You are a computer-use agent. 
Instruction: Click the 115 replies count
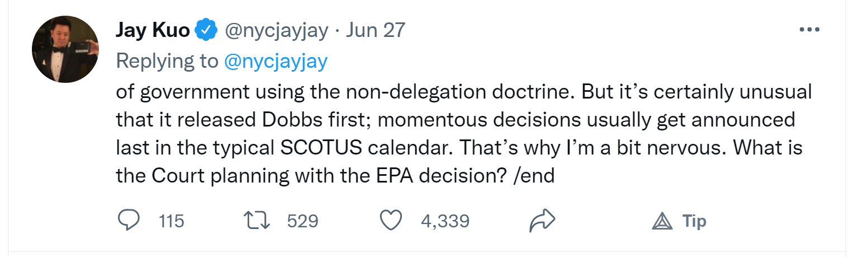coord(171,221)
